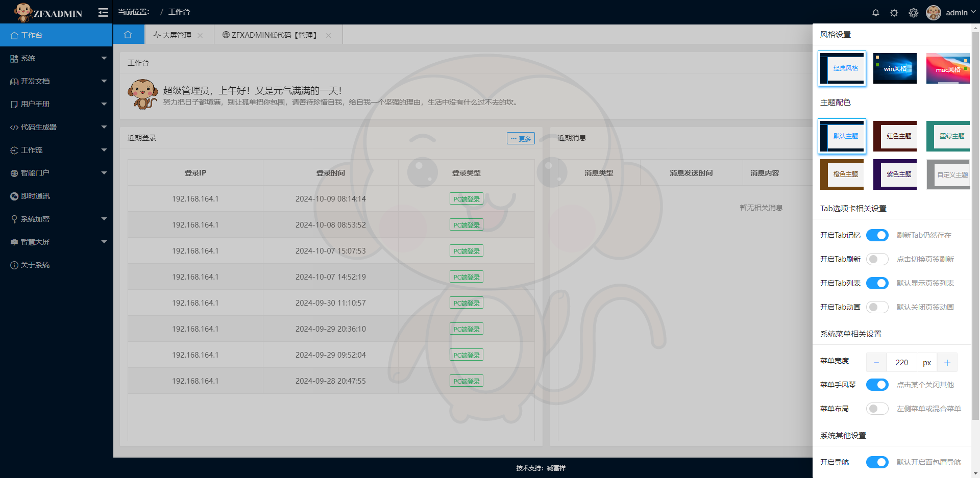Click the 即时通讯 chat bubble icon
Image resolution: width=980 pixels, height=478 pixels.
pos(14,196)
